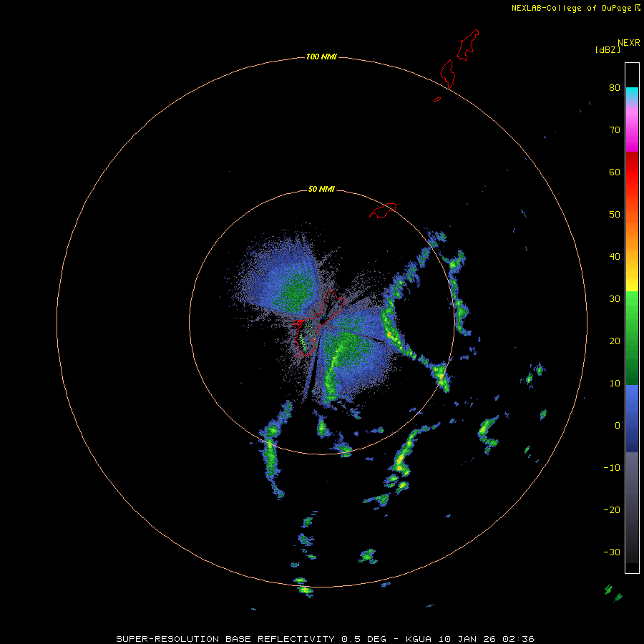Click the Rota island outline on the 50 NMI ring
Viewport: 644px width, 644px height.
[383, 210]
